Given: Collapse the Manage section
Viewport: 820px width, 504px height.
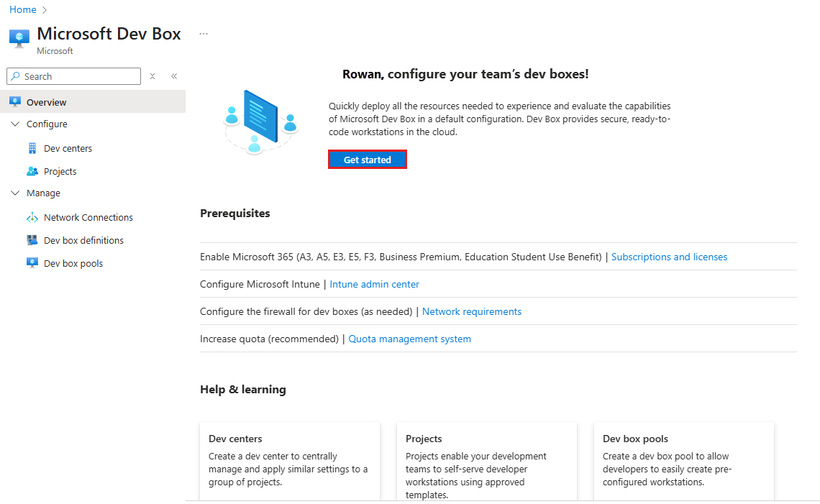Looking at the screenshot, I should click(x=16, y=193).
